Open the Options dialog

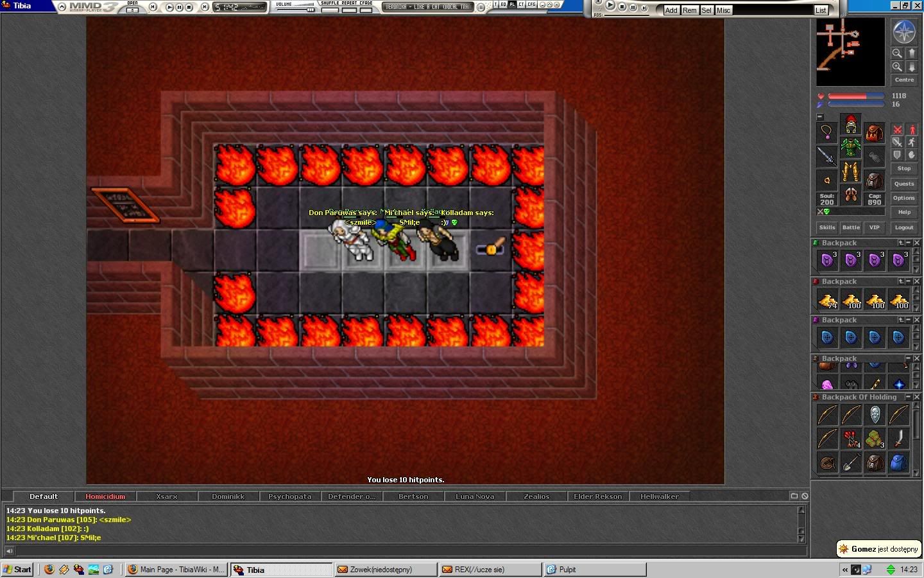click(x=904, y=198)
